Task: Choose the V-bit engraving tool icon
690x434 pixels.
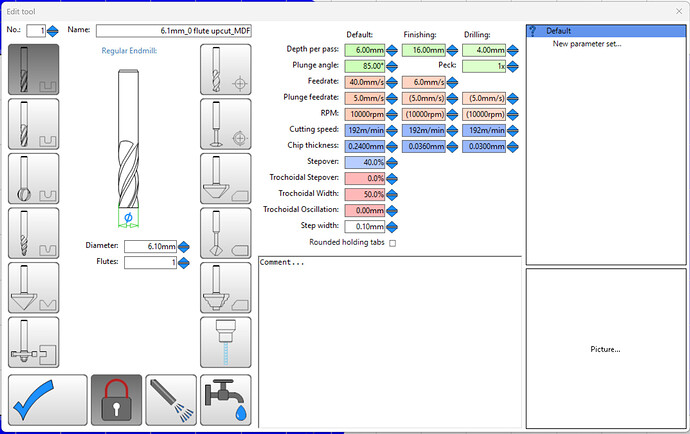Action: pos(33,288)
